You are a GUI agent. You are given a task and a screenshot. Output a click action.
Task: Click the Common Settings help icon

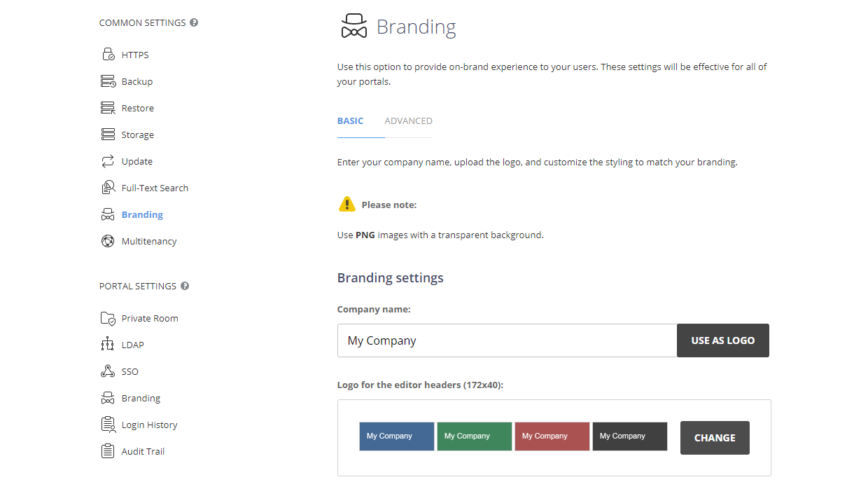(x=193, y=22)
